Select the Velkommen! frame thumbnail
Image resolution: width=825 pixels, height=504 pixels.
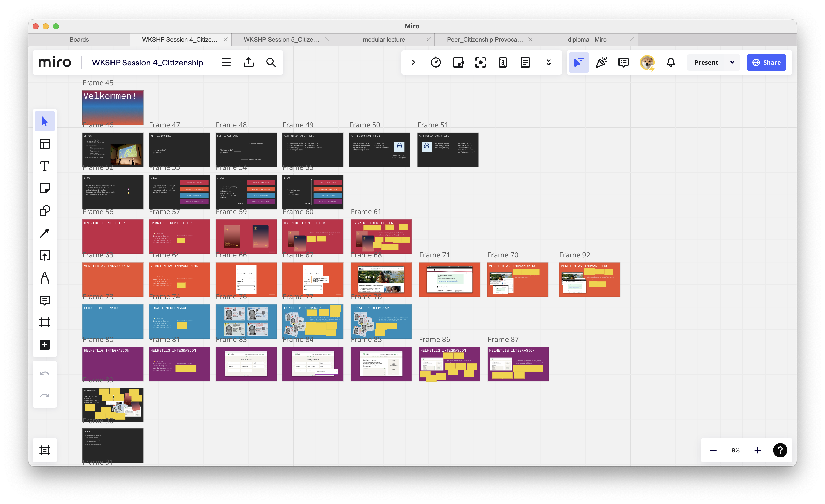113,107
